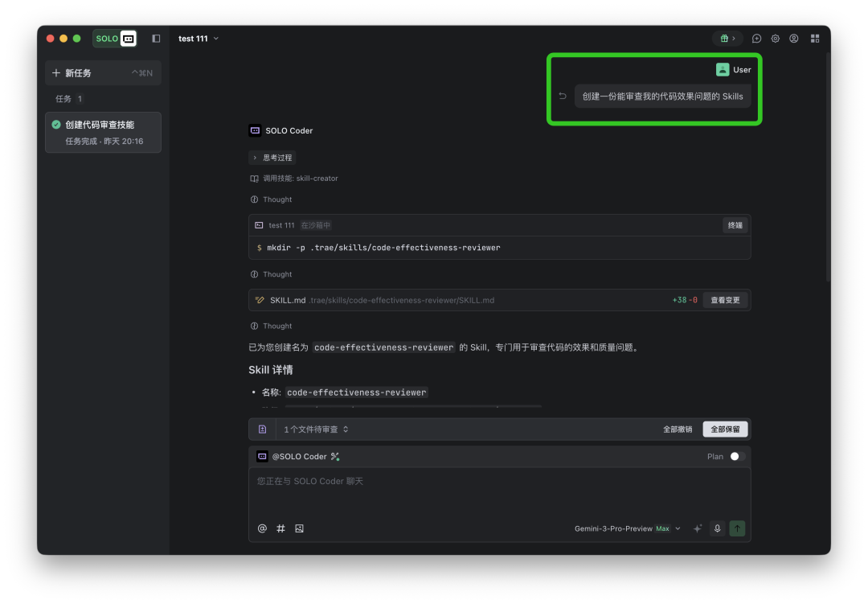The image size is (868, 604).
Task: Insert an @ mention in chat
Action: pyautogui.click(x=262, y=528)
